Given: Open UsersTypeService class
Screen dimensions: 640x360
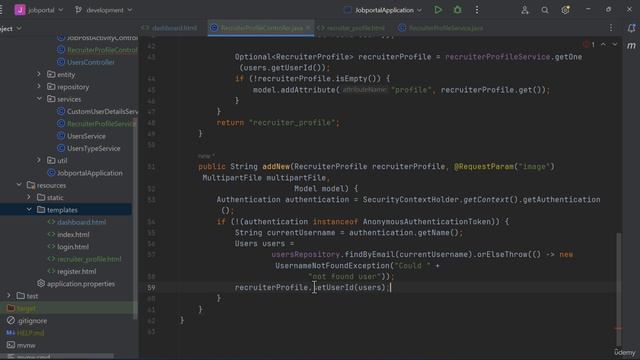Looking at the screenshot, I should [x=89, y=148].
